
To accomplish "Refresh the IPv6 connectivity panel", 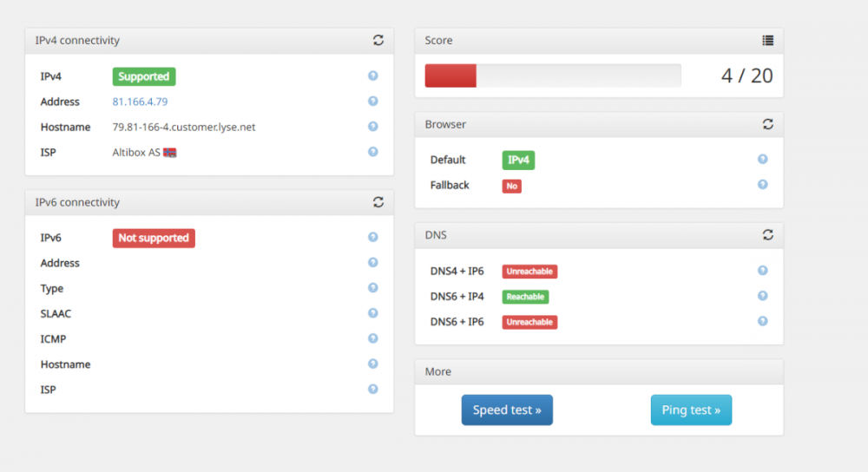I will [378, 202].
